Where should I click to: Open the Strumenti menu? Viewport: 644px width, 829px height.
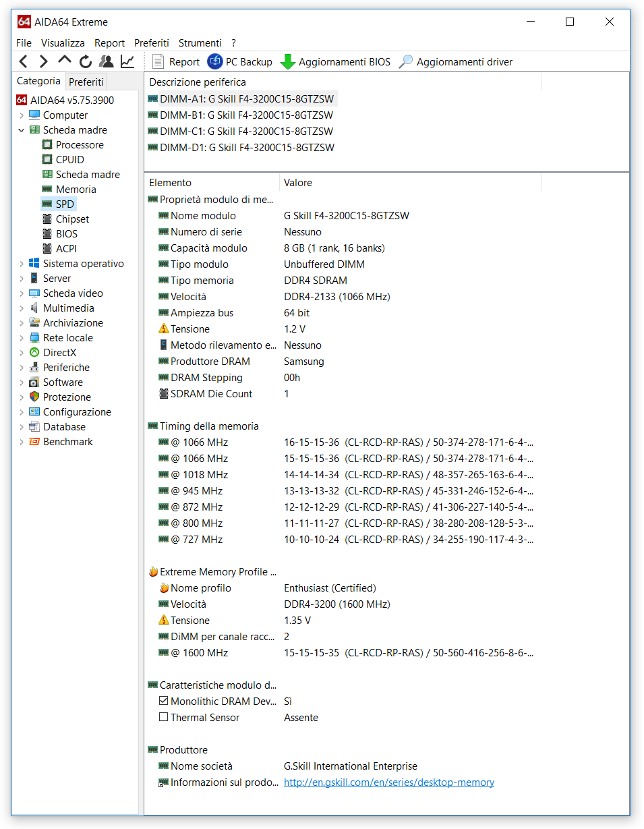tap(200, 42)
